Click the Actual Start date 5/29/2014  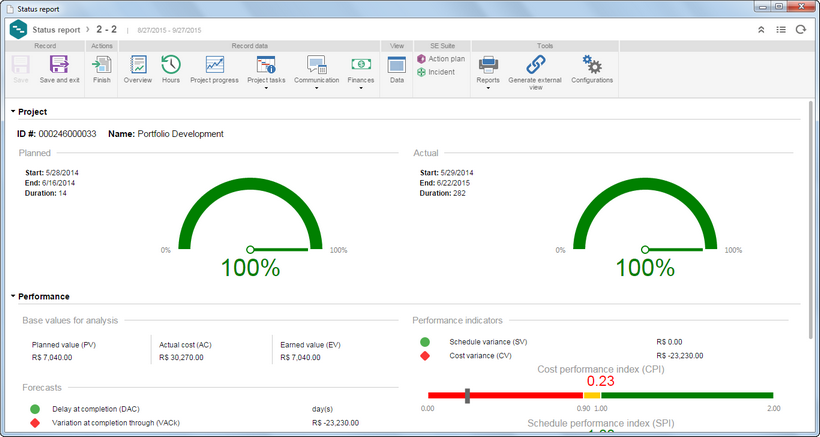(x=457, y=172)
